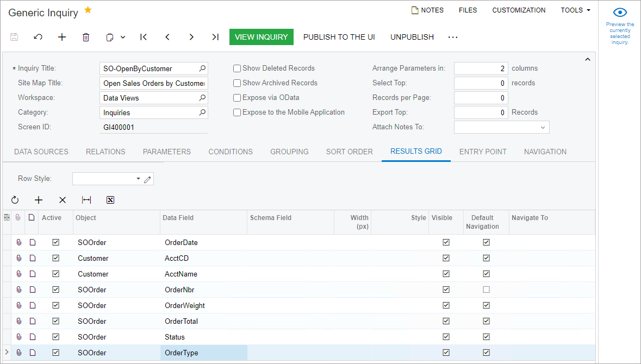Screen dimensions: 641x364
Task: Add a new inquiry record with plus icon
Action: pos(62,37)
